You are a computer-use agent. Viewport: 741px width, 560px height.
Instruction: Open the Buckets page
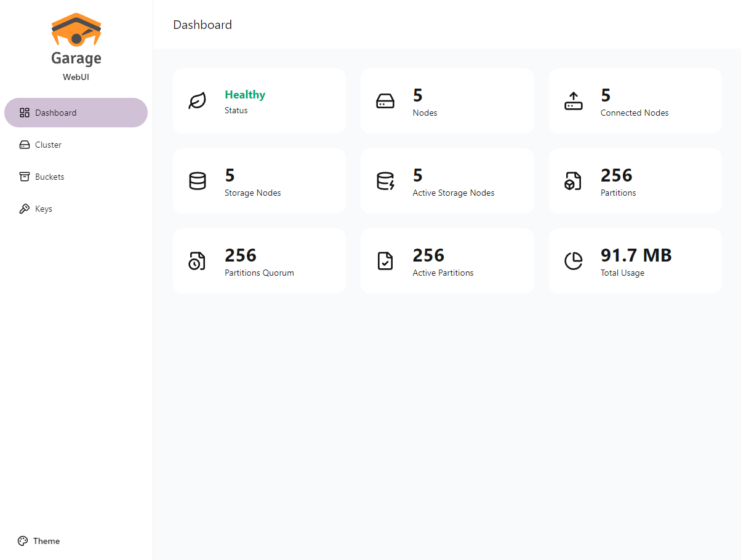(49, 177)
